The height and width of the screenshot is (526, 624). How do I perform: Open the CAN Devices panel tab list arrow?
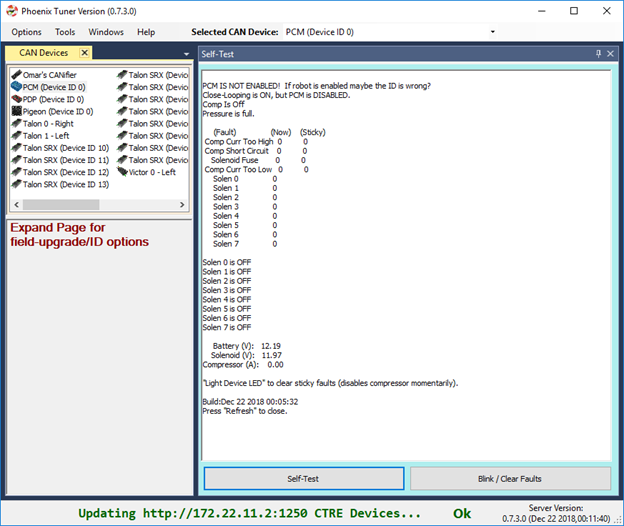click(x=186, y=54)
